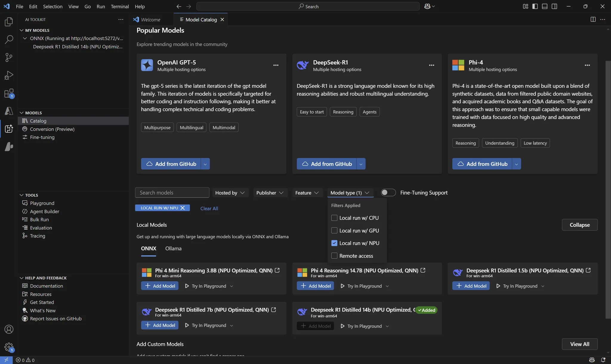
Task: Add OpenAI GPT-5 from GitHub
Action: (x=171, y=164)
